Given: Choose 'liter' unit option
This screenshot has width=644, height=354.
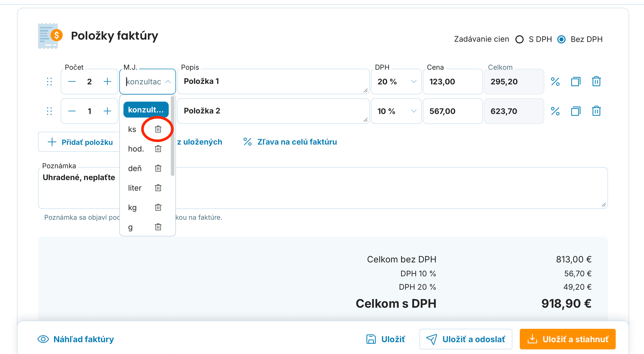Looking at the screenshot, I should pyautogui.click(x=135, y=188).
